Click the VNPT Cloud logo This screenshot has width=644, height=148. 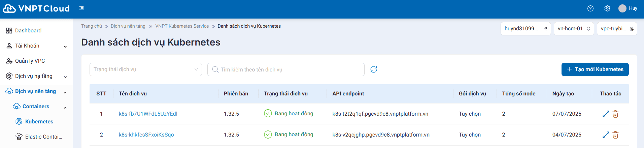click(36, 8)
